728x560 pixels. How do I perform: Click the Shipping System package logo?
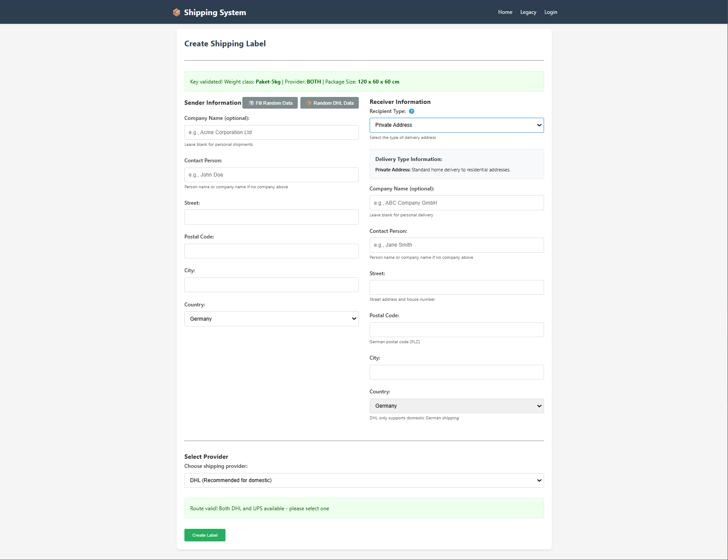pos(176,12)
